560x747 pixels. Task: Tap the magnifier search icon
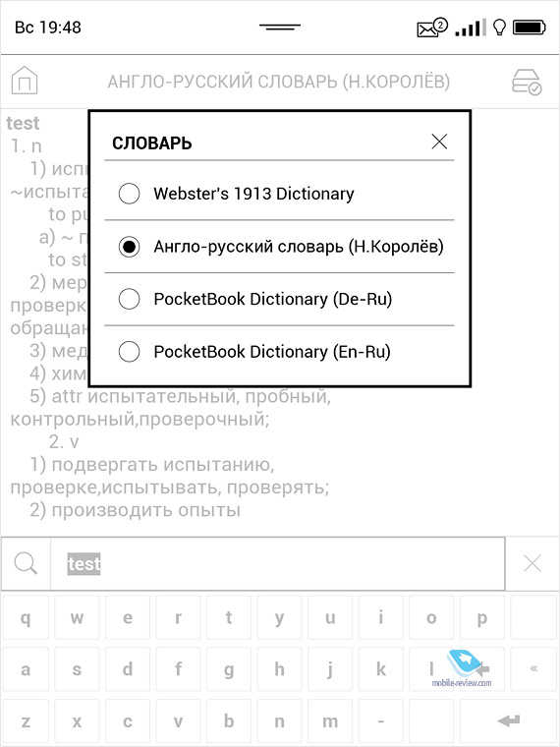26,563
